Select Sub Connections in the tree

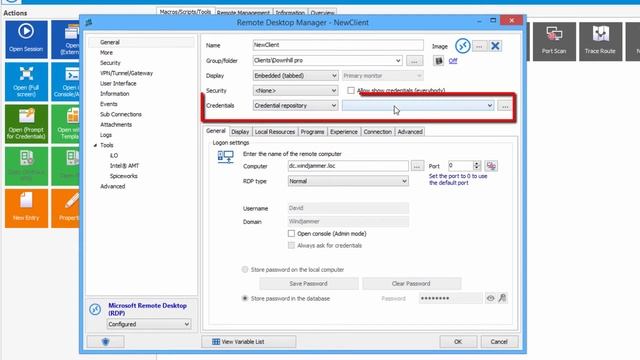click(x=120, y=114)
